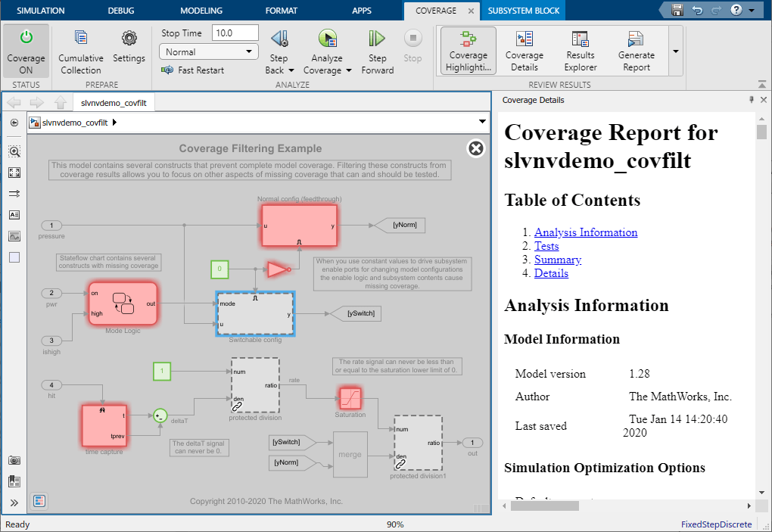Open the Results Explorer
This screenshot has width=772, height=532.
(580, 51)
